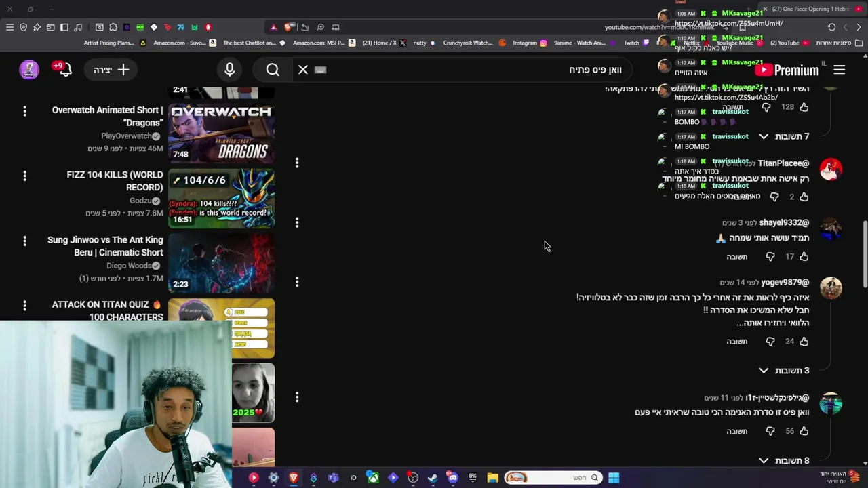Open 'The best ChatBot' bookmark
Screen dimensions: 868x488
pos(254,43)
